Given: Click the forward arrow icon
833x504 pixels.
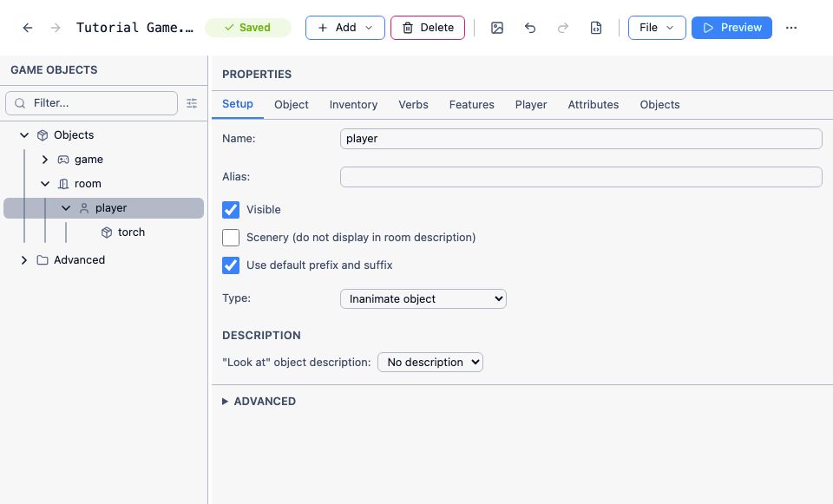Looking at the screenshot, I should (56, 28).
